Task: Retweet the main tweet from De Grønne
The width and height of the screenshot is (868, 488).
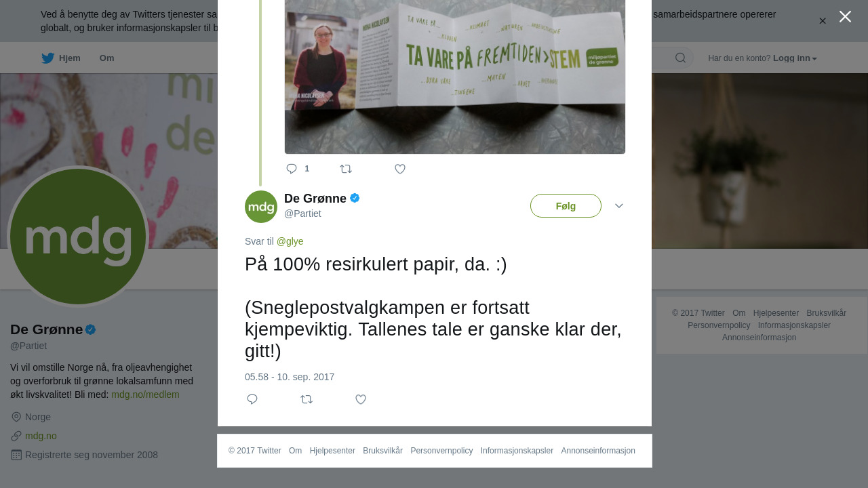Action: tap(307, 399)
